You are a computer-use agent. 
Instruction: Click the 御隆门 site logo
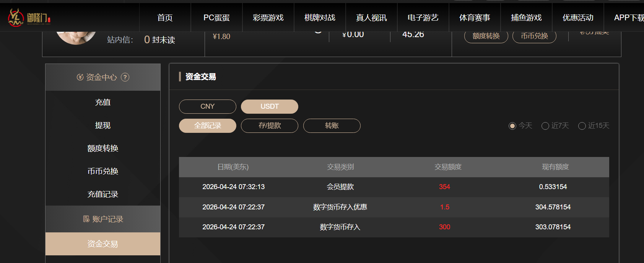29,17
